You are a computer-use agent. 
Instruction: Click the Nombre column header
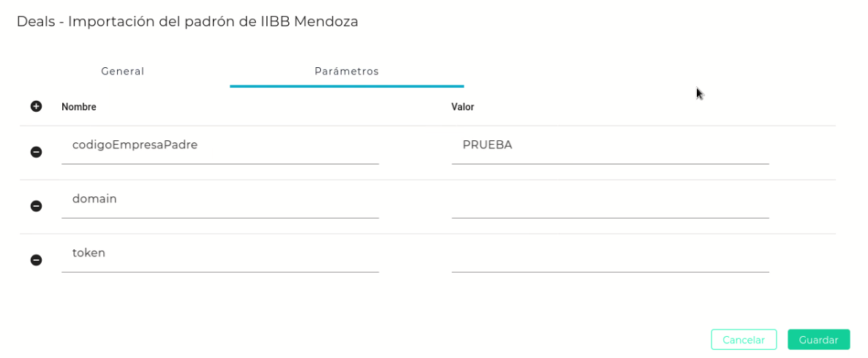click(x=79, y=107)
